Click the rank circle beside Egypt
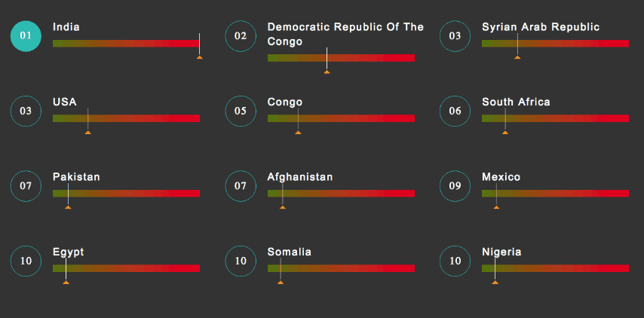The width and height of the screenshot is (644, 318). (x=26, y=261)
